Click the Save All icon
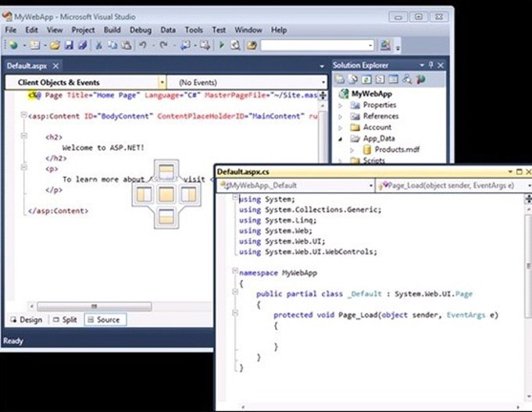Screen dimensions: 532x412 [x=83, y=45]
